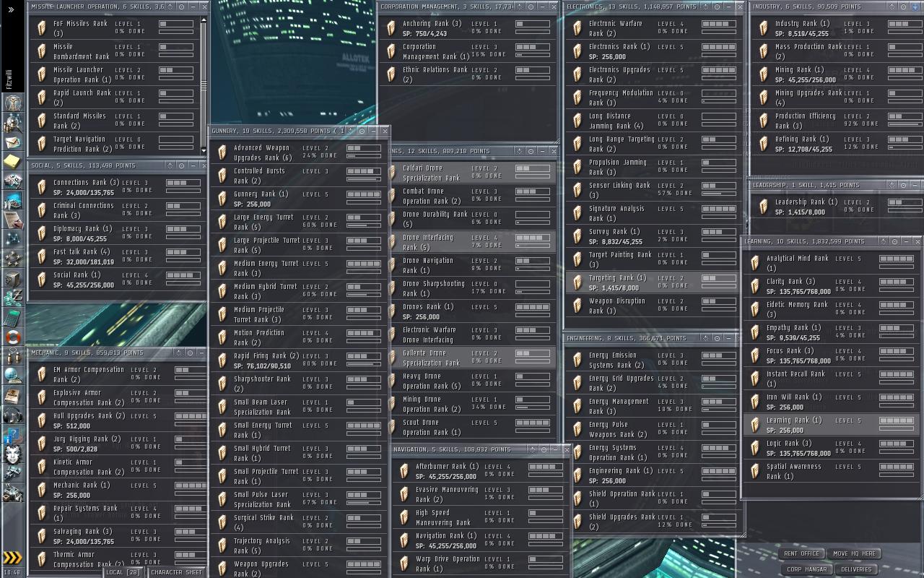Open the mail envelope icon in sidebar
924x578 pixels.
click(12, 141)
